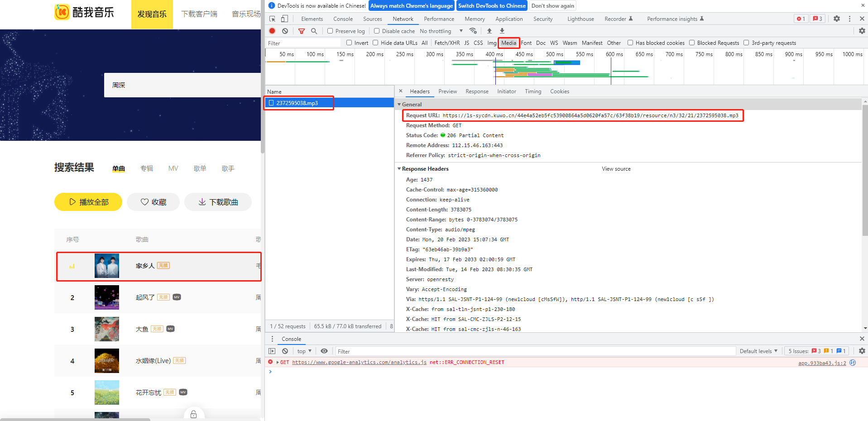Open network panel settings gear
Image resolution: width=868 pixels, height=421 pixels.
pos(862,31)
